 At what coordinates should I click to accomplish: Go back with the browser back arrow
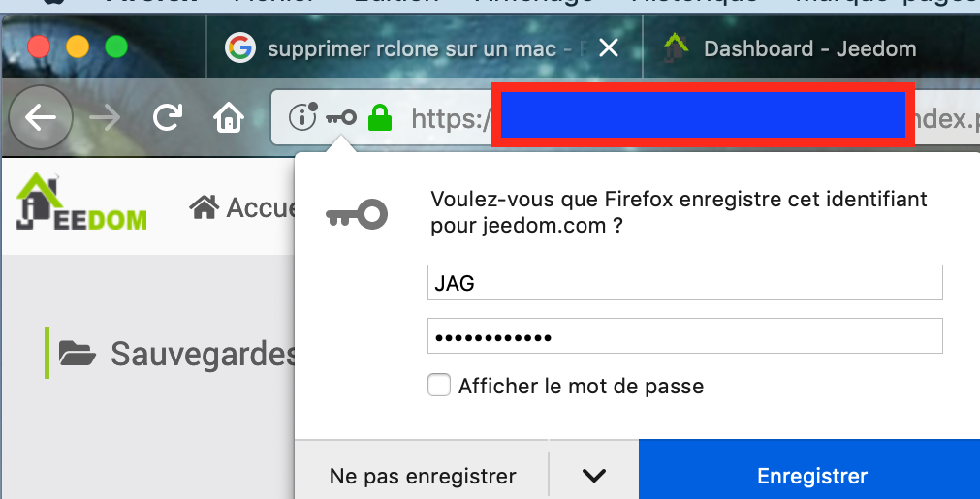click(x=41, y=117)
